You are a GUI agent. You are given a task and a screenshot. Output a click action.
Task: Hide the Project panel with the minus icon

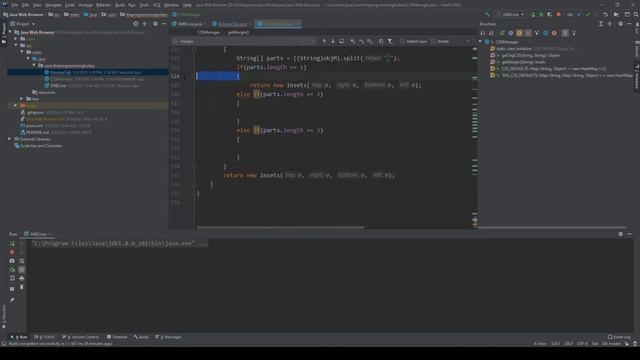[x=164, y=24]
